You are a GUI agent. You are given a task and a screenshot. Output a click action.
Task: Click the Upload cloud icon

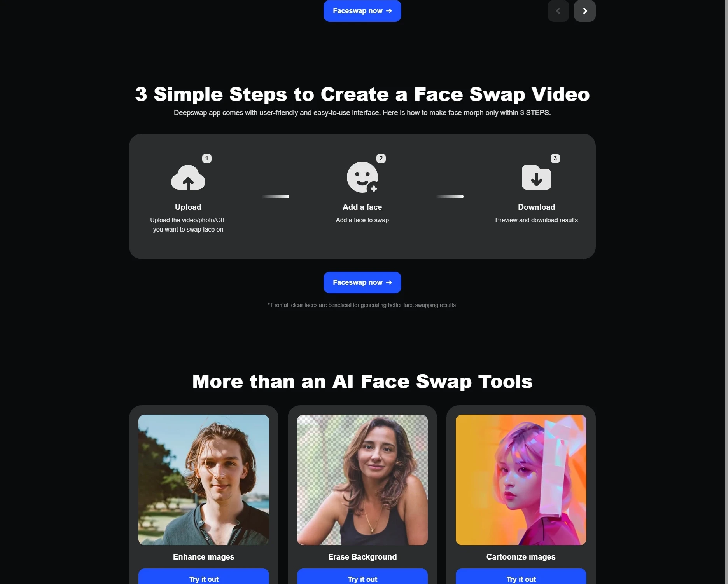(x=188, y=178)
